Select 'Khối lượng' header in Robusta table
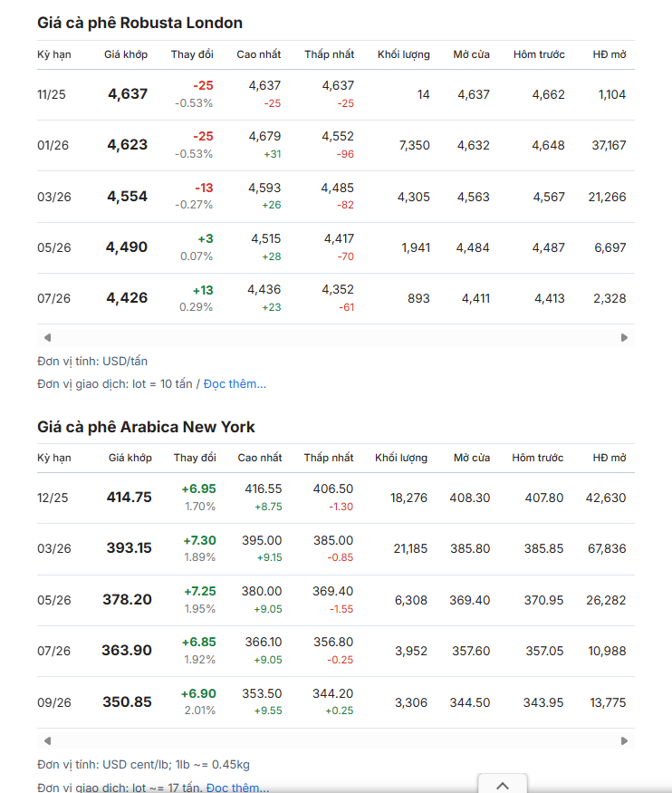Viewport: 672px width, 793px height. (403, 54)
